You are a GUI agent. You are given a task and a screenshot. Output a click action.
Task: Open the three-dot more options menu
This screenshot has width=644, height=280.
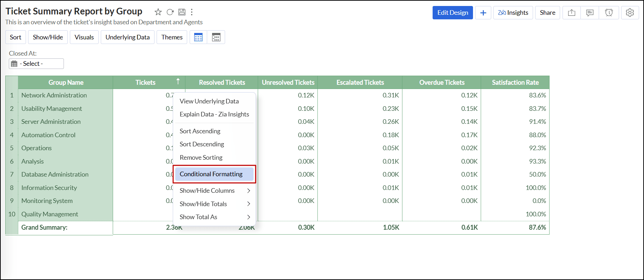click(x=192, y=12)
